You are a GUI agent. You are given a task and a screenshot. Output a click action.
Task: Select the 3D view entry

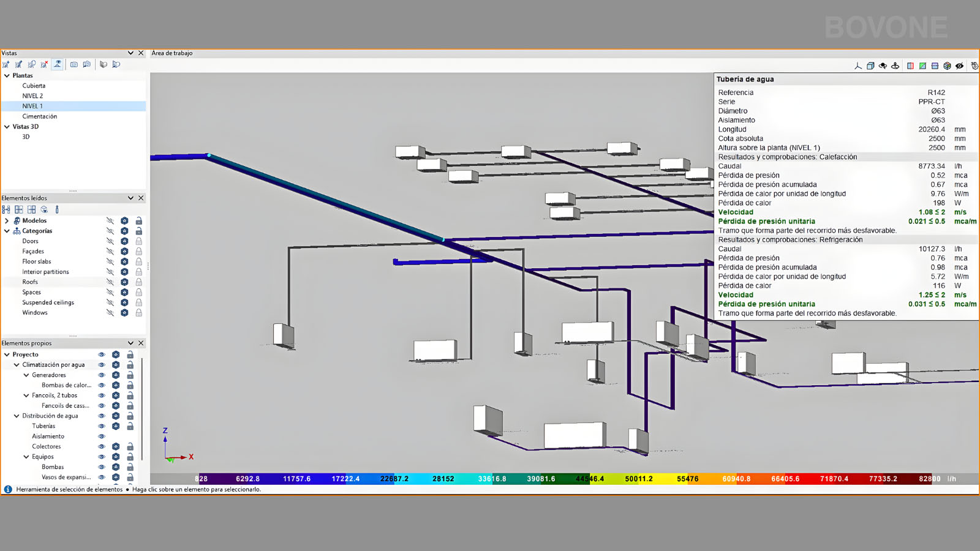[26, 137]
